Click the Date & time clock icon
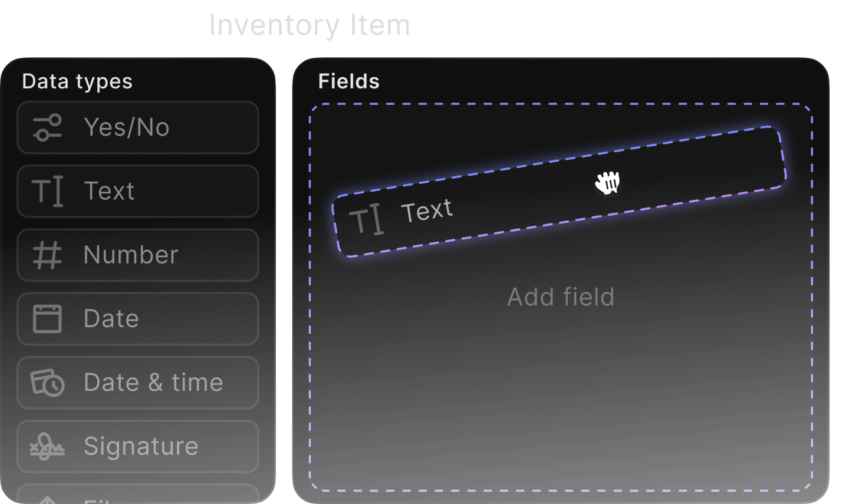Viewport: 846px width, 504px height. coord(47,383)
